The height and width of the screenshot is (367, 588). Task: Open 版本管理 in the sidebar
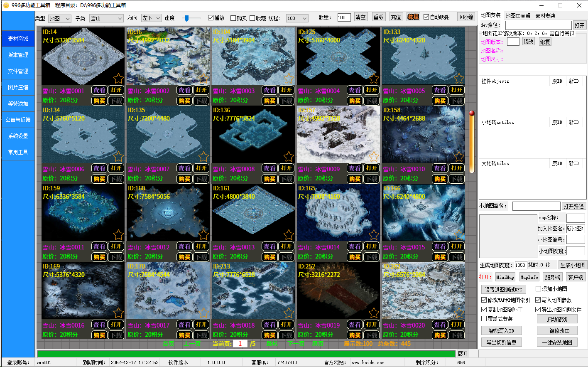coord(18,55)
